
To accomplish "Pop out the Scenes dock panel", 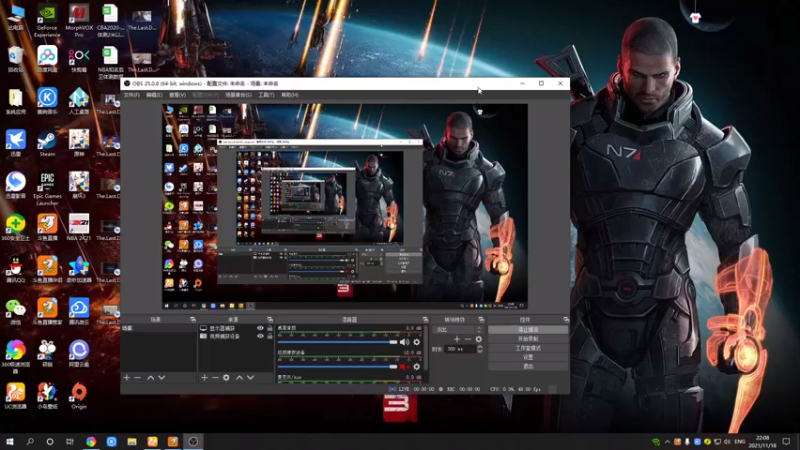I will (193, 319).
